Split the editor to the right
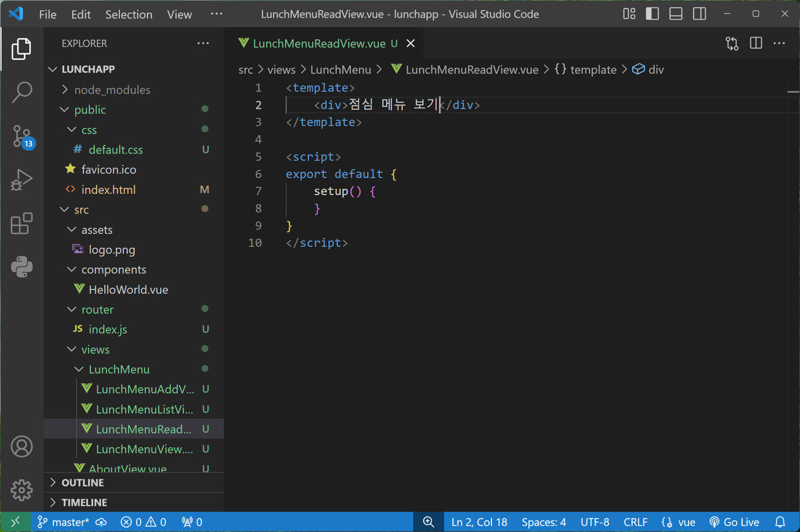The width and height of the screenshot is (800, 532). click(x=756, y=43)
